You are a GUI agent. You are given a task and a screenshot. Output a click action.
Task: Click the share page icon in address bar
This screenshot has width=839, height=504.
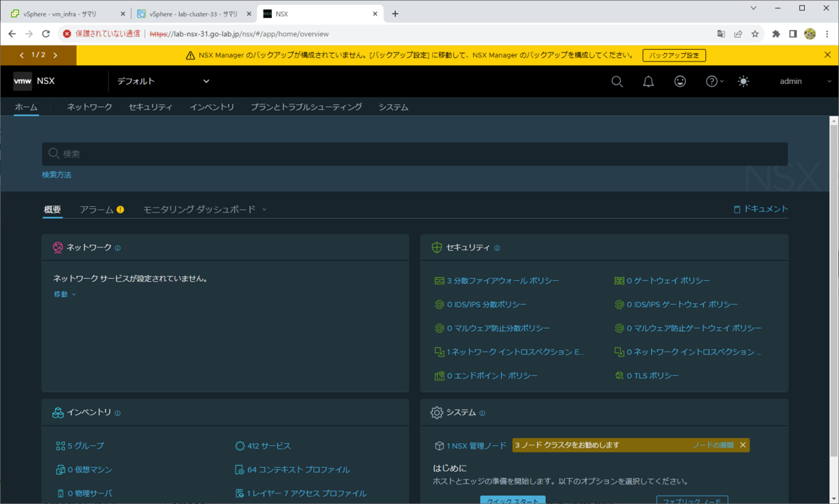pyautogui.click(x=738, y=34)
